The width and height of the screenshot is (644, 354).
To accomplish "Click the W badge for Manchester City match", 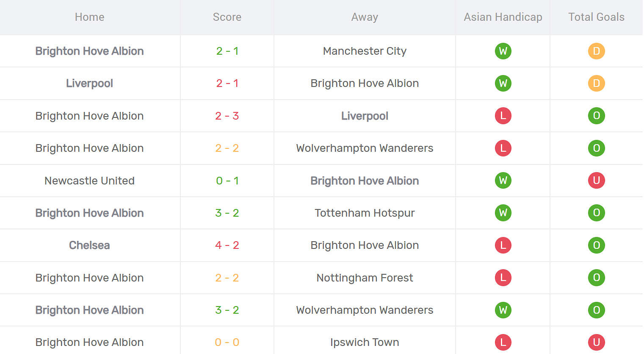I will 503,51.
